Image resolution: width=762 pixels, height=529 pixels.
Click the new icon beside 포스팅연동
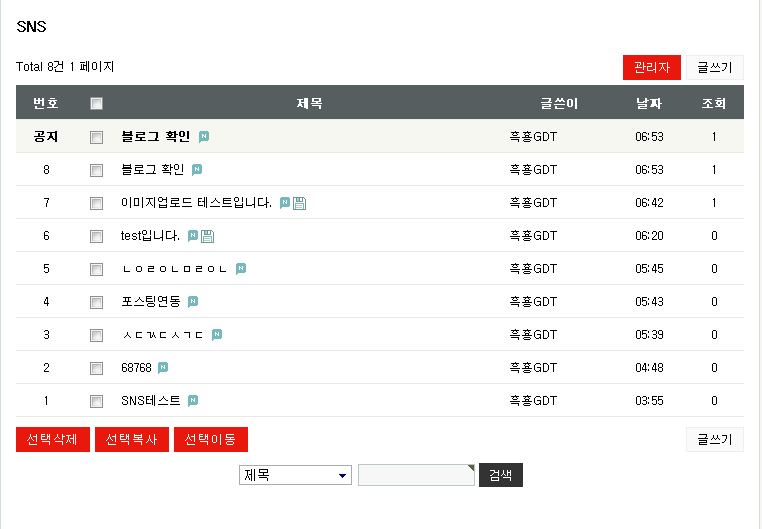pos(193,302)
